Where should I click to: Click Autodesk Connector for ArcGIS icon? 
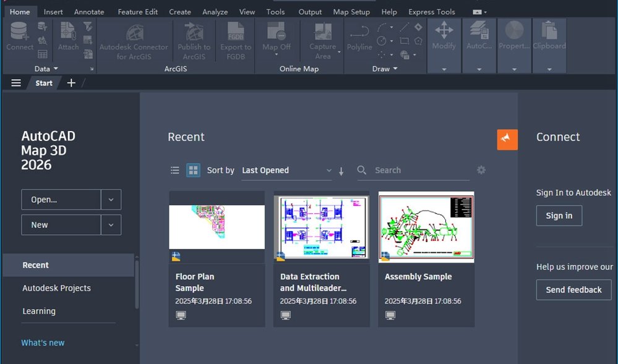134,32
